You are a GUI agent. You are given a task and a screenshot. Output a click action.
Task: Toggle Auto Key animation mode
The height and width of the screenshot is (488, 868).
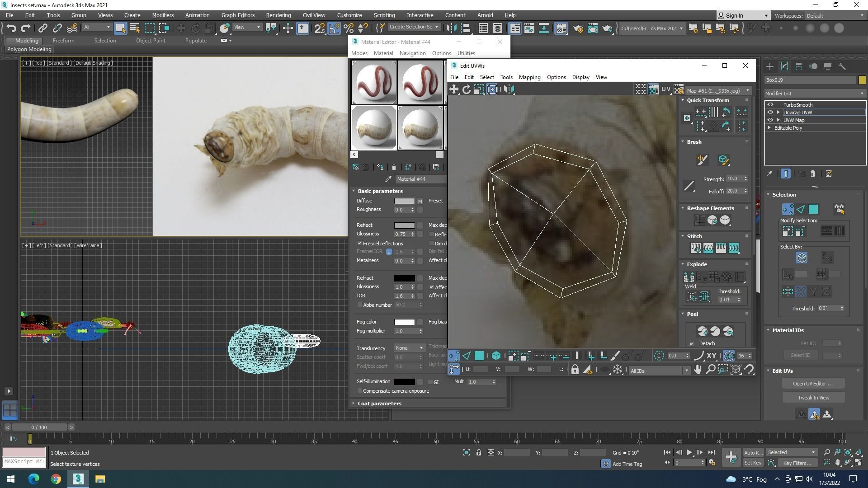click(753, 452)
